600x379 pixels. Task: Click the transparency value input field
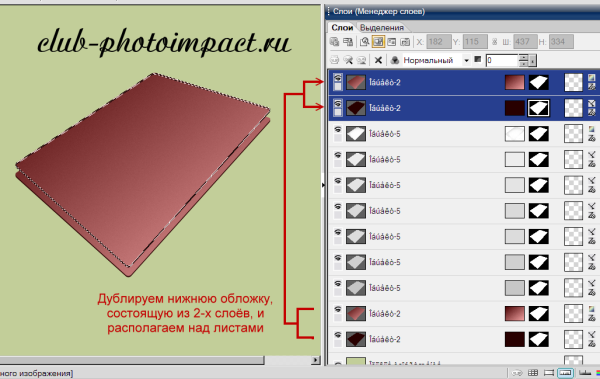click(x=502, y=60)
